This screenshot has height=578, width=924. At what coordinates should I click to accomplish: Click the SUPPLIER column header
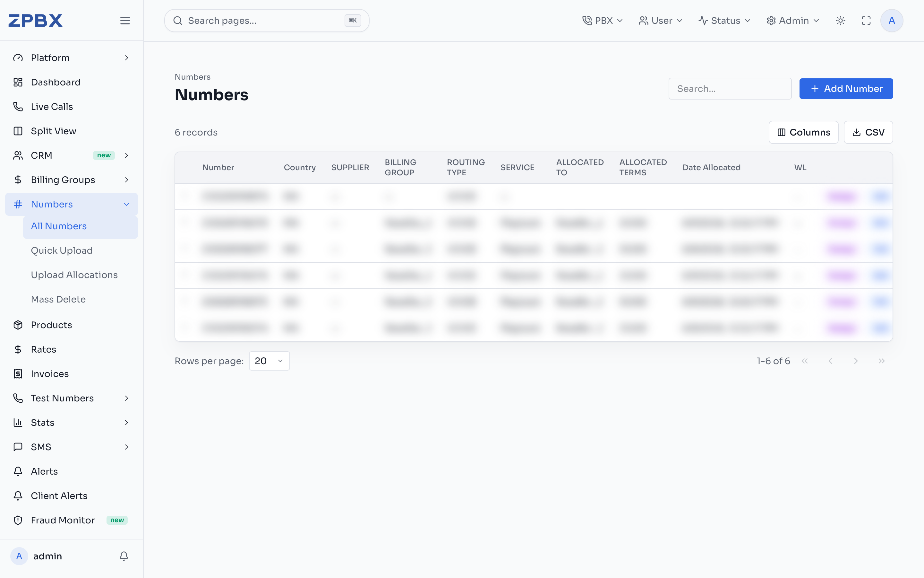[350, 167]
